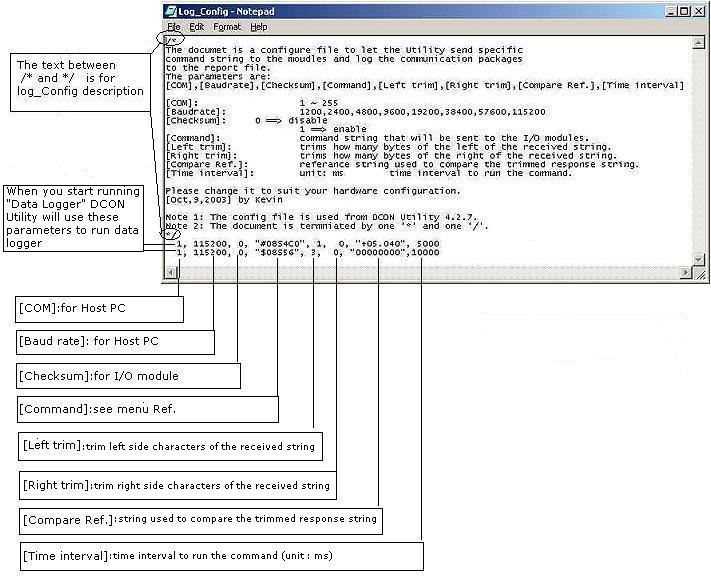
Task: Place cursor on the "$08S56" command string
Action: pos(277,252)
